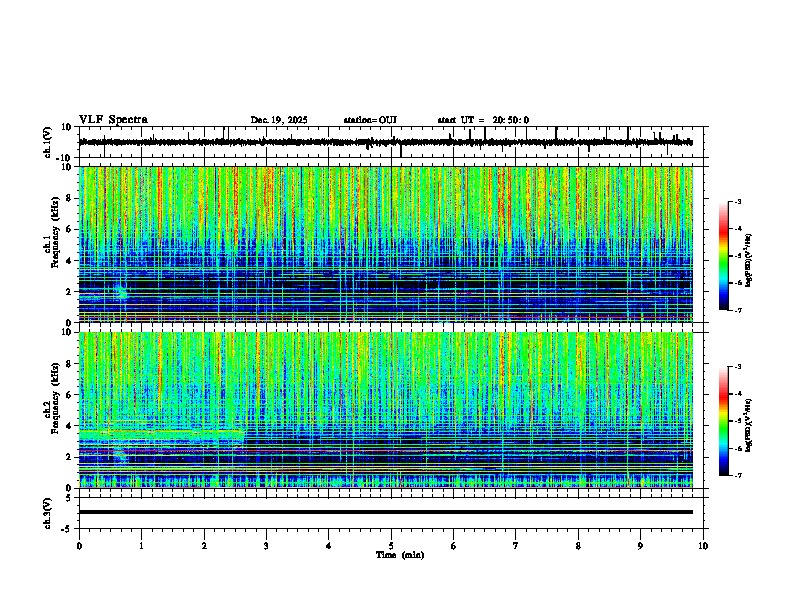Click time axis tick label "3"
Image resolution: width=792 pixels, height=612 pixels.
[266, 546]
